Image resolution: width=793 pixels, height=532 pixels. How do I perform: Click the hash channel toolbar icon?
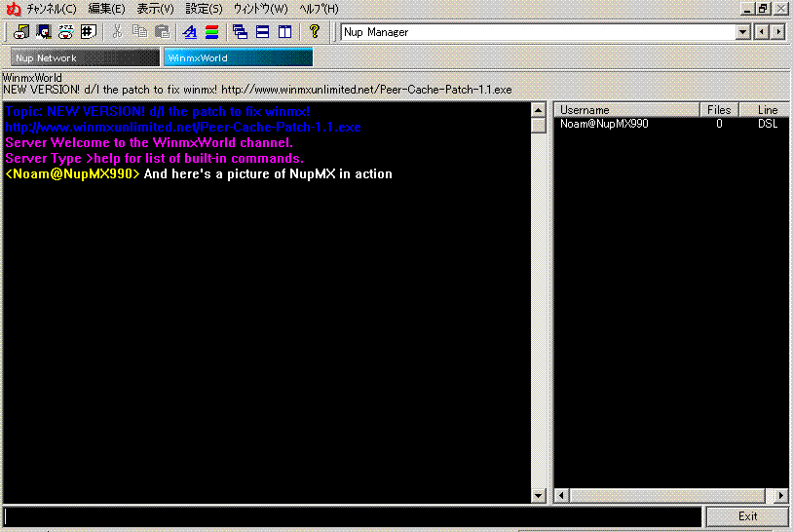88,32
